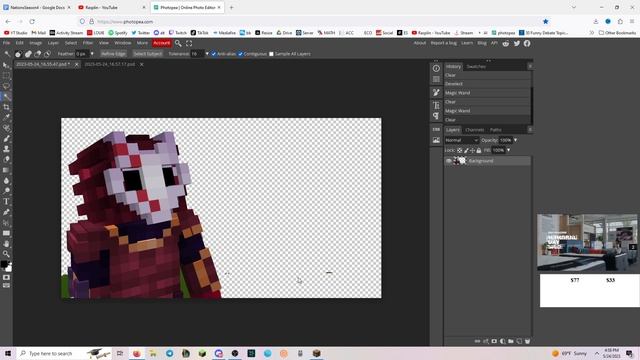Image resolution: width=640 pixels, height=360 pixels.
Task: Open the Brush panel icon
Action: coord(436,93)
